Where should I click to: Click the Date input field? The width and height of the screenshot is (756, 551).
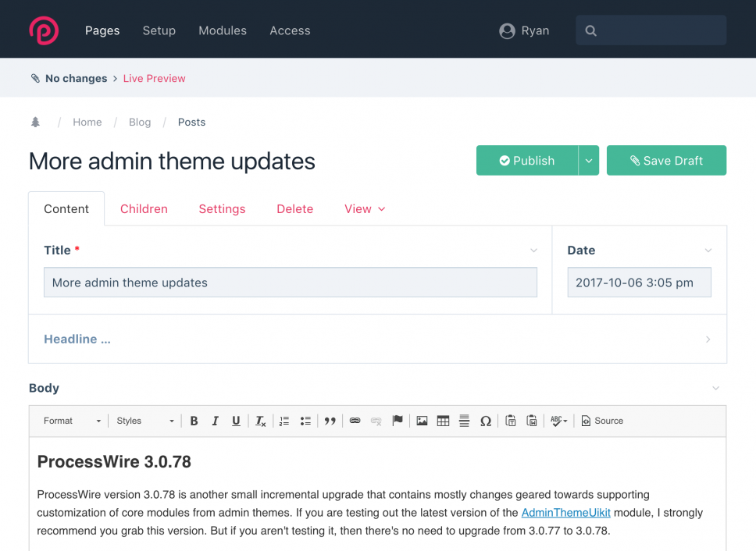[x=640, y=283]
